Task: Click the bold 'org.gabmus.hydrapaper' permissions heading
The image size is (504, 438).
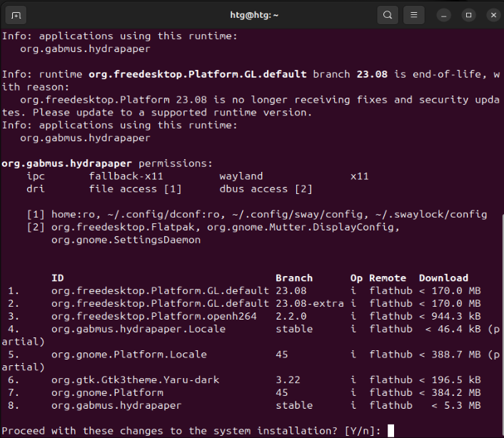Action: (x=66, y=163)
